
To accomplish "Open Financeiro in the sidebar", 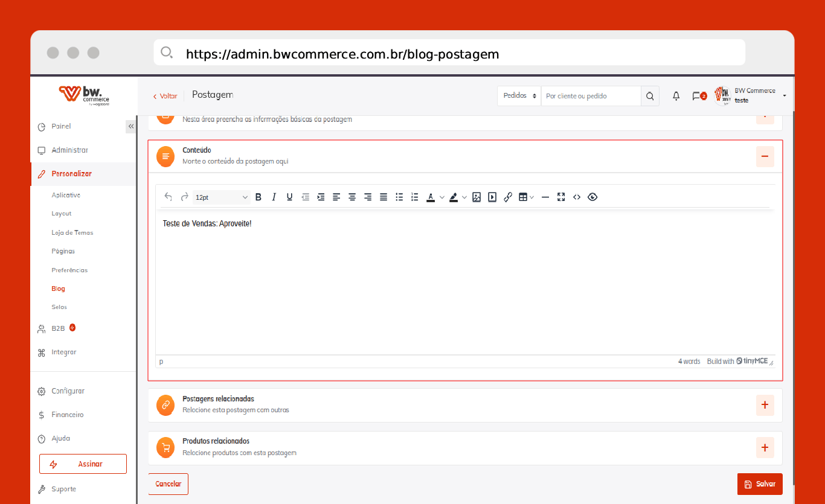I will (67, 415).
